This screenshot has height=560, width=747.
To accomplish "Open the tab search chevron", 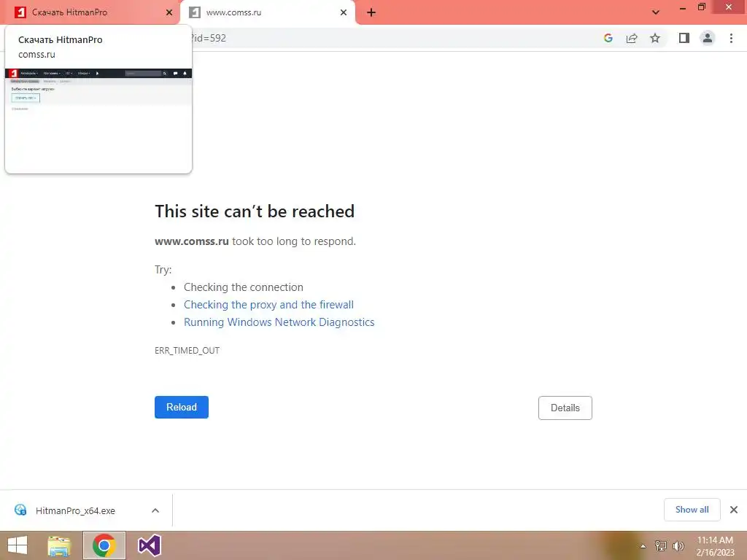I will tap(656, 12).
